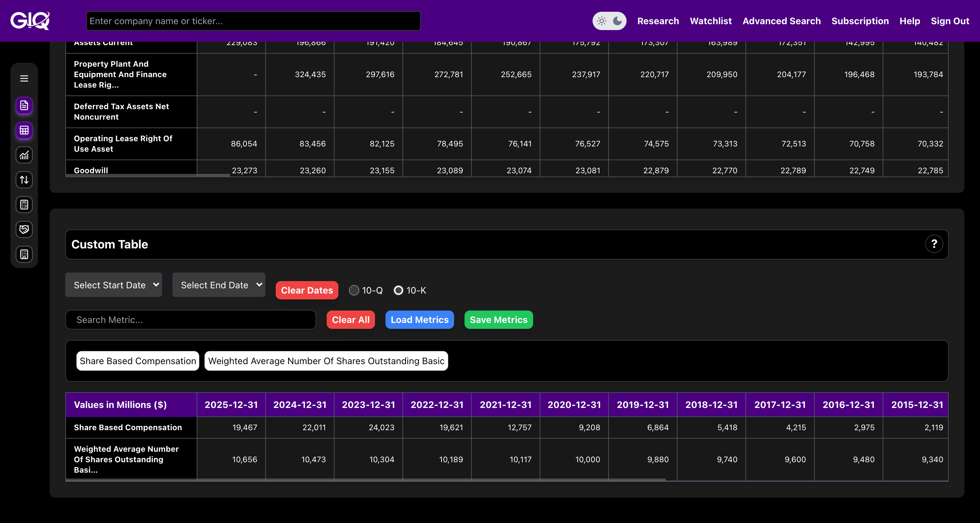The height and width of the screenshot is (523, 980).
Task: Click the up-down arrows sidebar icon
Action: click(x=24, y=180)
